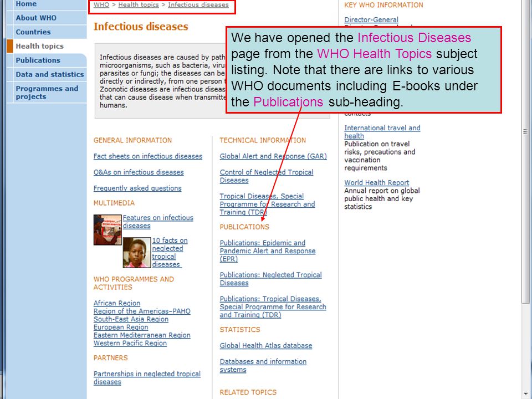Screen dimensions: 532x399
Task: Open Programmes and projects sidebar item
Action: (47, 93)
